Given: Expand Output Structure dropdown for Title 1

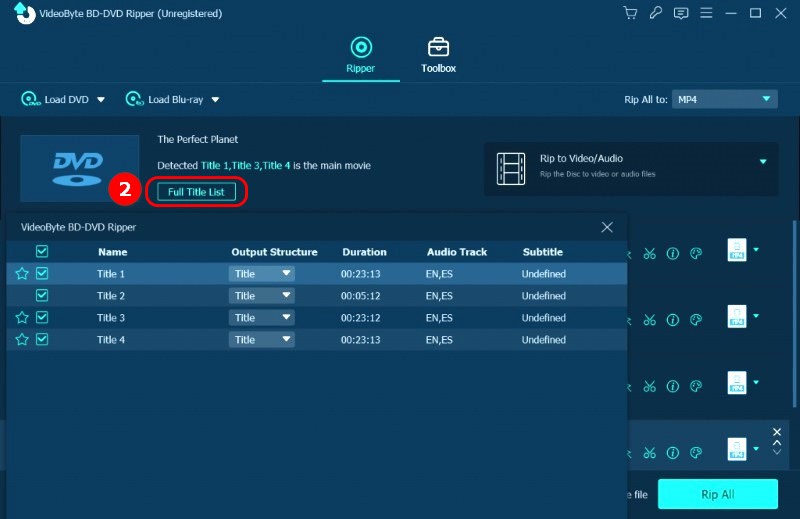Looking at the screenshot, I should (261, 274).
